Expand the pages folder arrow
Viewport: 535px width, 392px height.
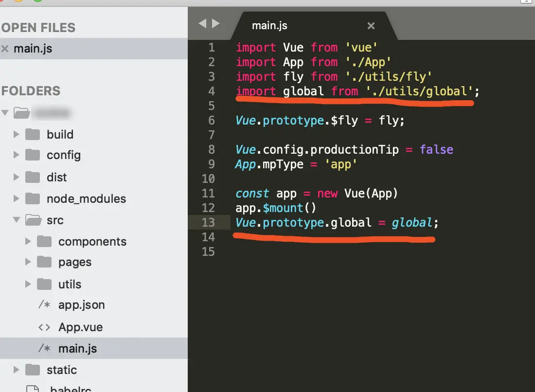(x=28, y=262)
